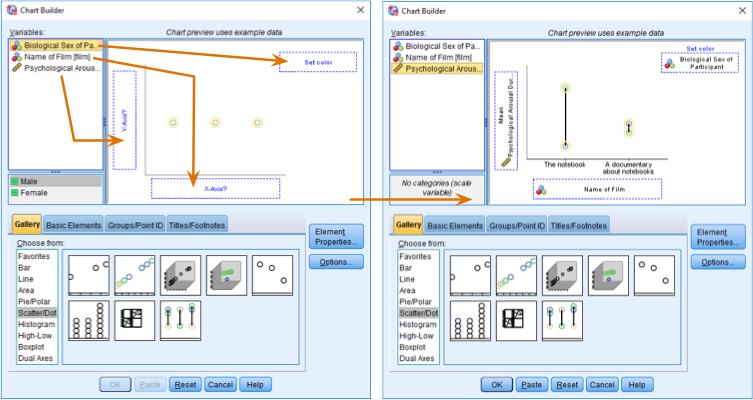Open Titles/Footnotes tab in left dialog
Screen dimensions: 753x400
[x=197, y=225]
